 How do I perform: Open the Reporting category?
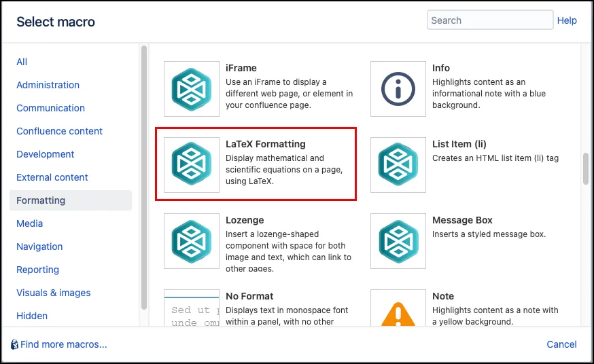37,270
